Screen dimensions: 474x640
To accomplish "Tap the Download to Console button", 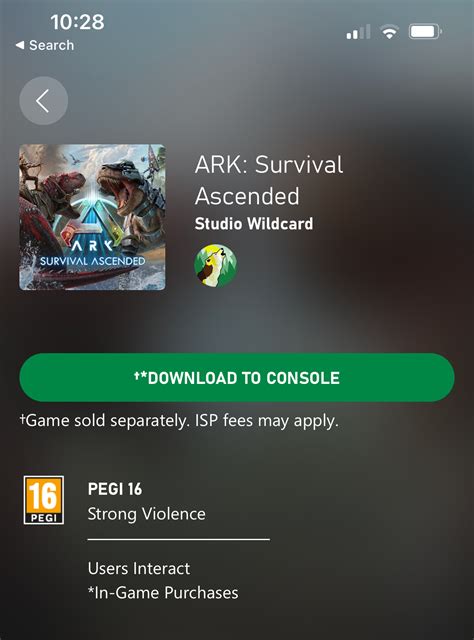I will [x=237, y=378].
